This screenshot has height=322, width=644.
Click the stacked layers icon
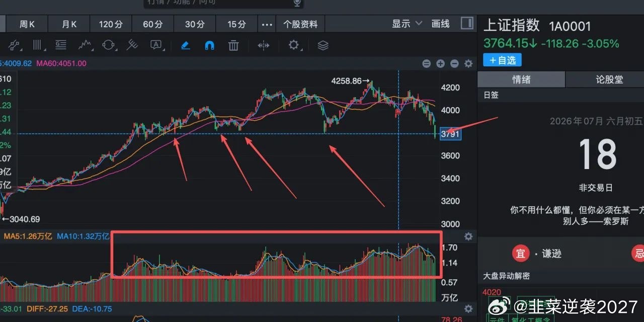323,45
